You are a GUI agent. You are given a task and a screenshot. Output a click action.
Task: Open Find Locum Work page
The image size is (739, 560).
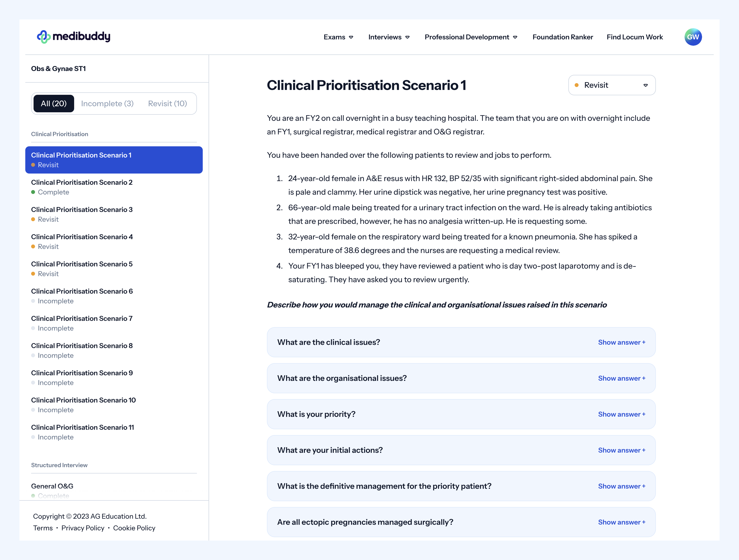pos(634,37)
